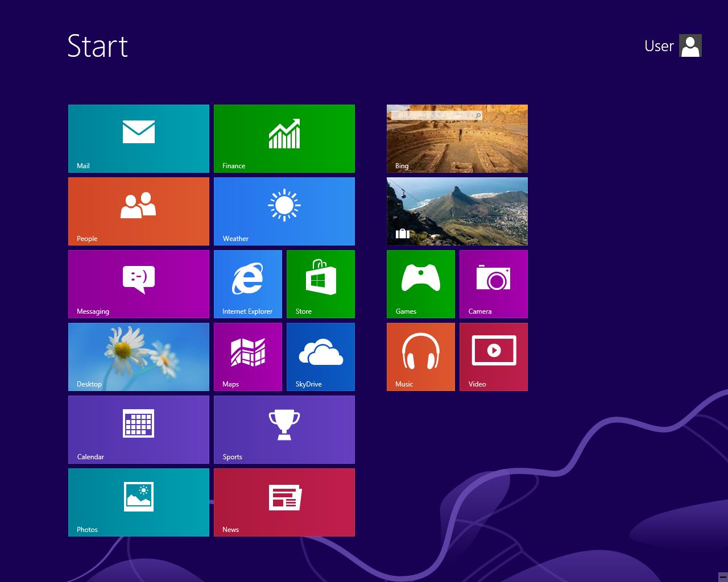This screenshot has width=728, height=582.
Task: Open the Mail tile
Action: pyautogui.click(x=139, y=139)
